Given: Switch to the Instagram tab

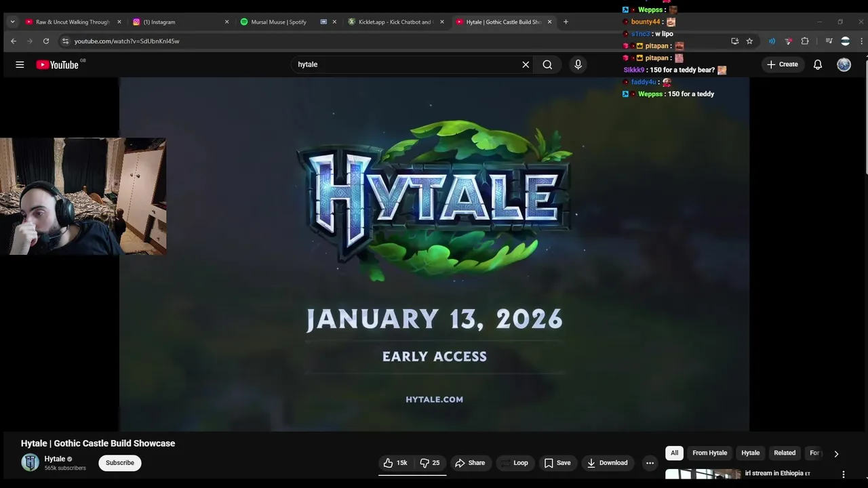Looking at the screenshot, I should [x=180, y=22].
